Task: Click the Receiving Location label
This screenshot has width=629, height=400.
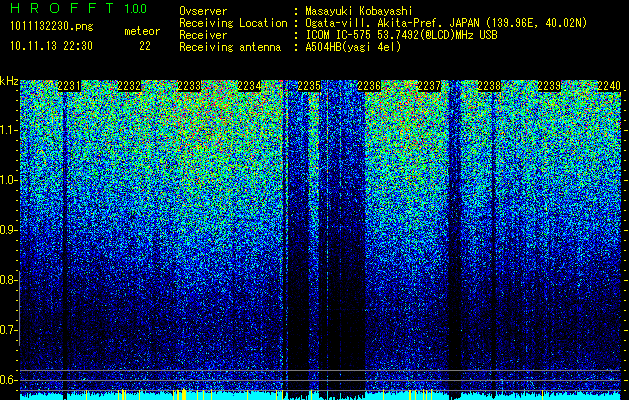Action: pos(233,23)
